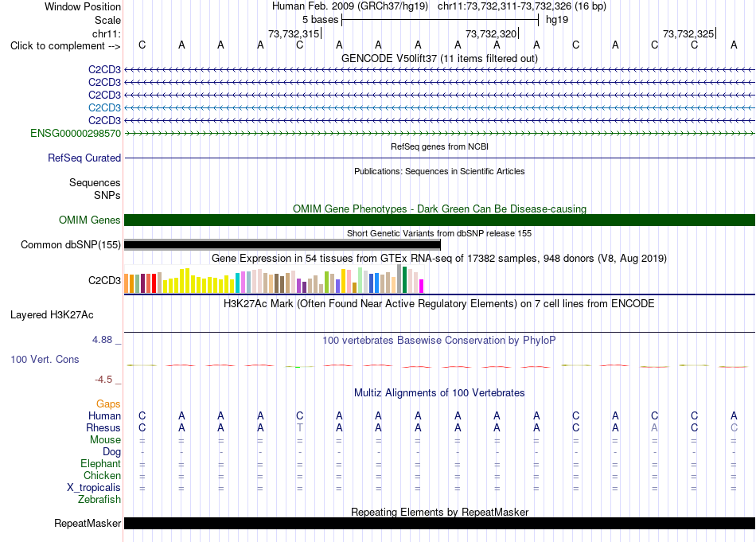Select the OMIM Genes dark green bar

point(439,220)
